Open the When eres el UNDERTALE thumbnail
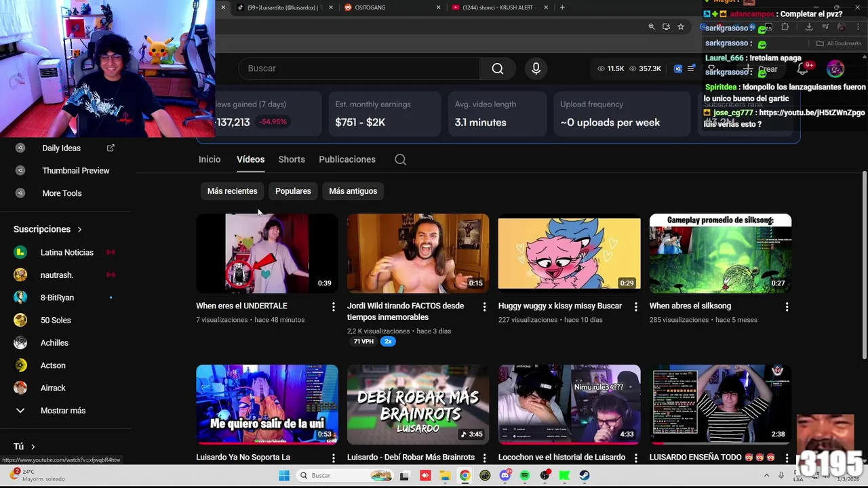 (267, 253)
